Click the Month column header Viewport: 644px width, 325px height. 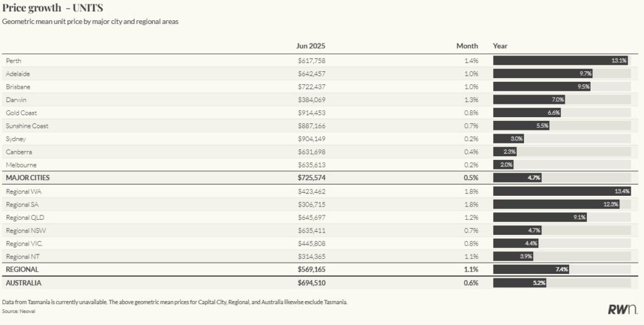[x=467, y=46]
